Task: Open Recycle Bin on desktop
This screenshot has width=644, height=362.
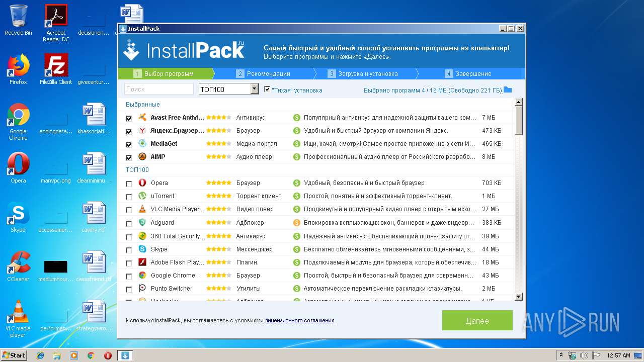Action: coord(18,20)
